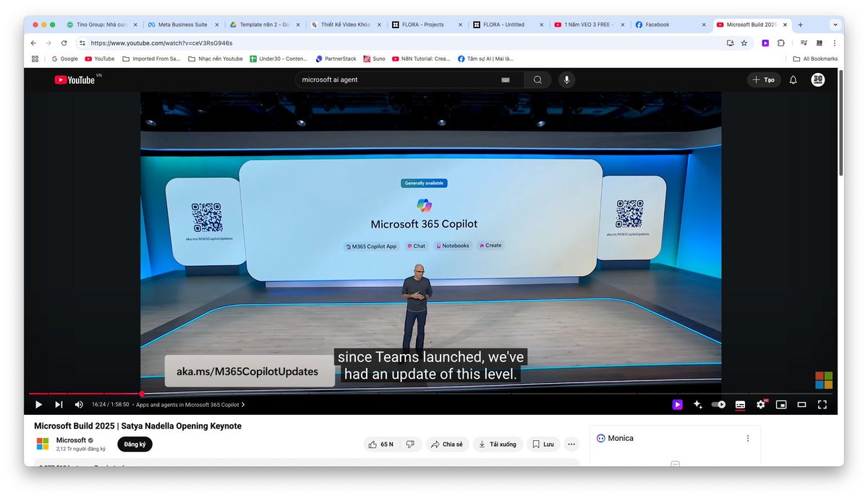Save video with the Lưu button
868x498 pixels.
pyautogui.click(x=543, y=444)
